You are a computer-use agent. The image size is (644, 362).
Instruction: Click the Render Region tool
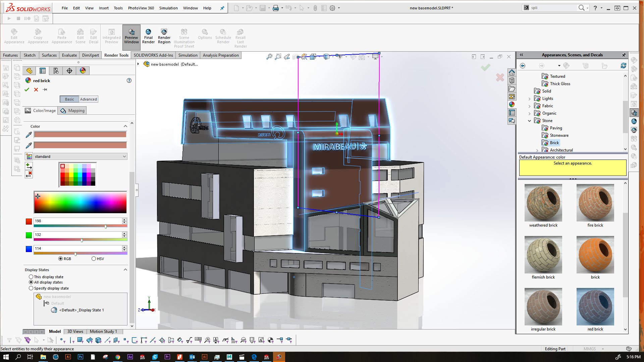point(164,35)
